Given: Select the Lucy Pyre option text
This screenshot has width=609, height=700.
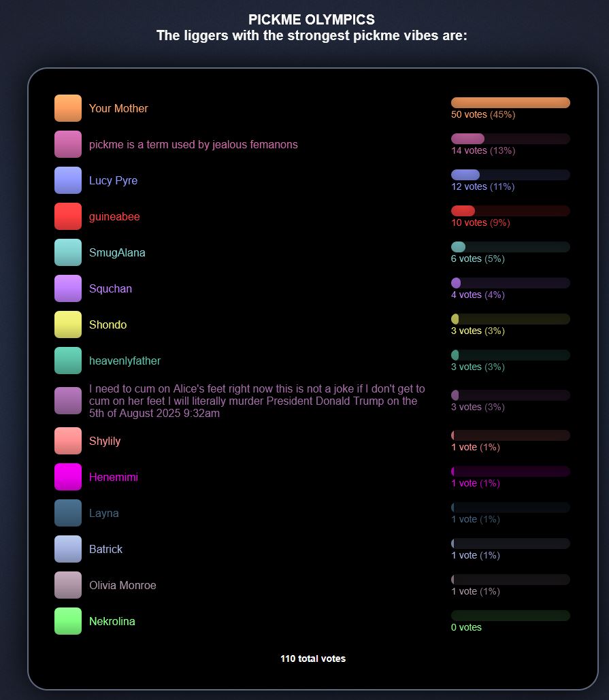Looking at the screenshot, I should point(114,181).
